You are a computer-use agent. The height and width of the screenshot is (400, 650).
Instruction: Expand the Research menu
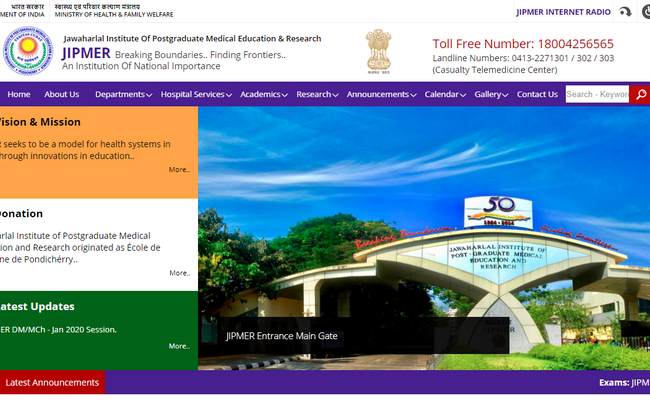(x=317, y=94)
